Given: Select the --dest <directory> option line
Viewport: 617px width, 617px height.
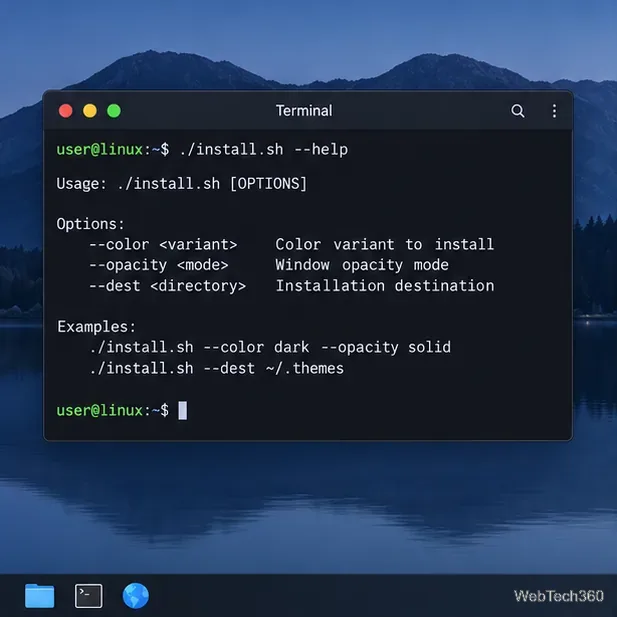Looking at the screenshot, I should click(292, 286).
